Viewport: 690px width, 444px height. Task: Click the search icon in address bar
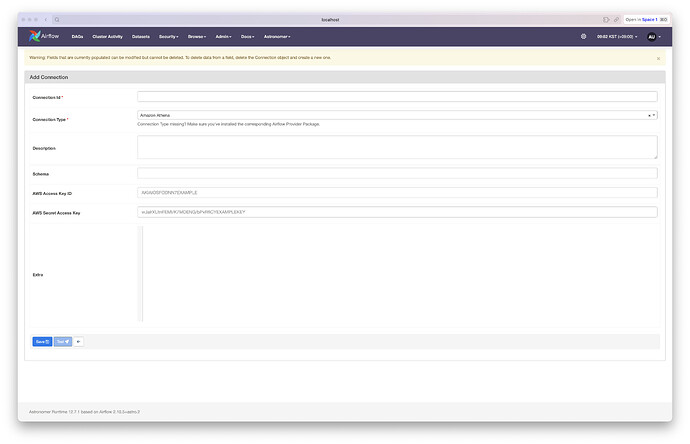coord(57,20)
